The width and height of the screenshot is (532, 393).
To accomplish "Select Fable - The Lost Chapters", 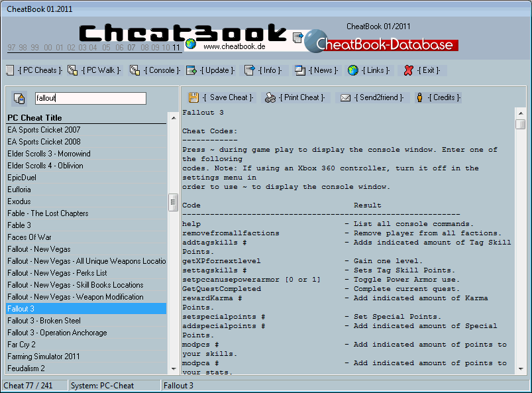I will coord(87,213).
